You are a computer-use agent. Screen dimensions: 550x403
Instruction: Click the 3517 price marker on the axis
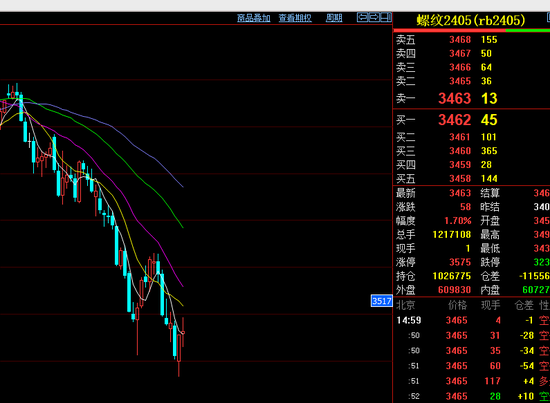click(x=382, y=301)
